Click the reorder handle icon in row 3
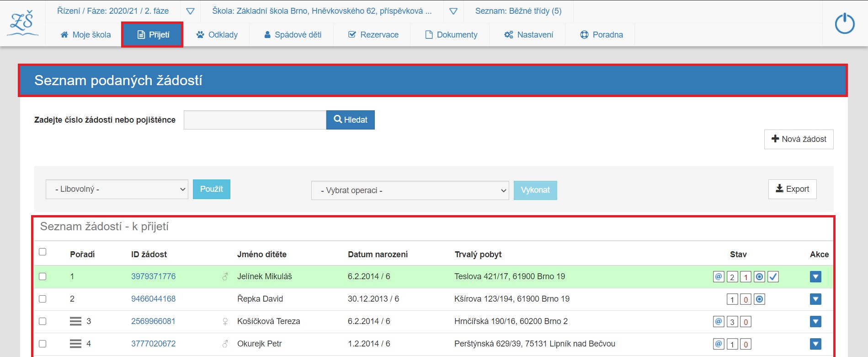 pos(75,321)
